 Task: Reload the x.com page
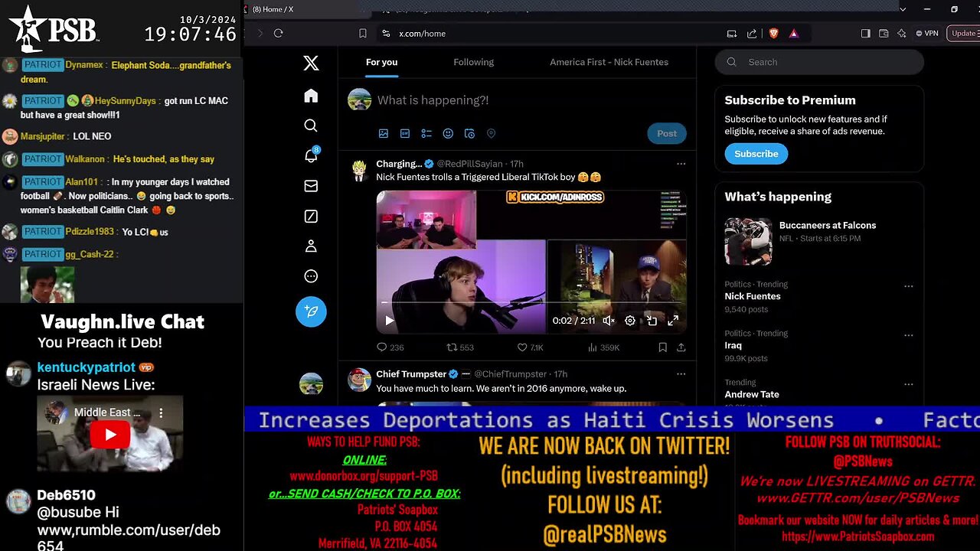pyautogui.click(x=278, y=34)
